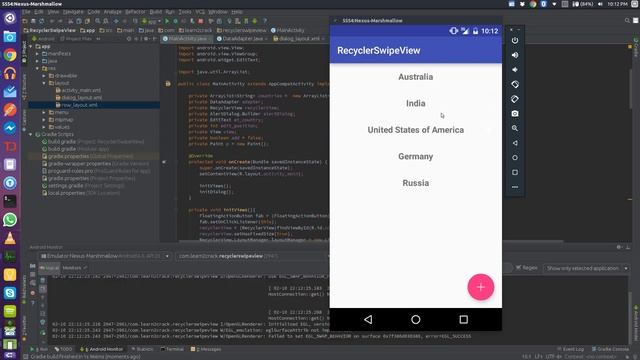Collapse the res folder arrow
This screenshot has height=360, width=640.
pos(38,68)
